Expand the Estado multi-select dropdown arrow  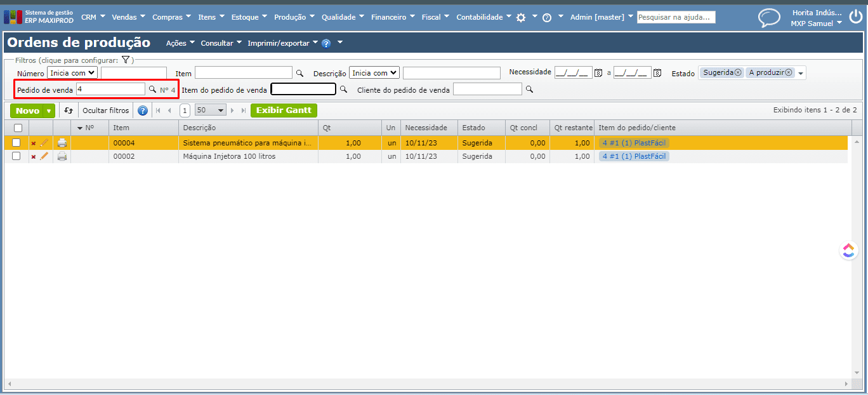click(801, 74)
